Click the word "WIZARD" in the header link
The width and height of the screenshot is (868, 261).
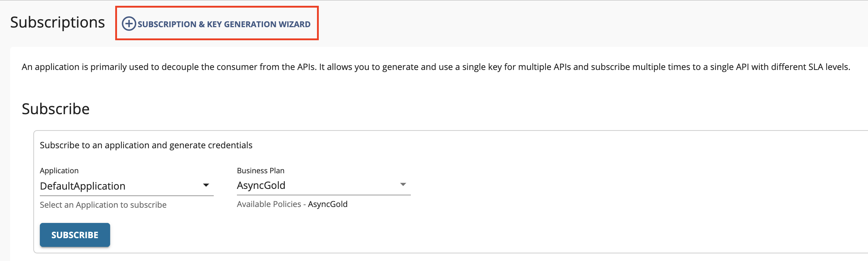(x=295, y=24)
